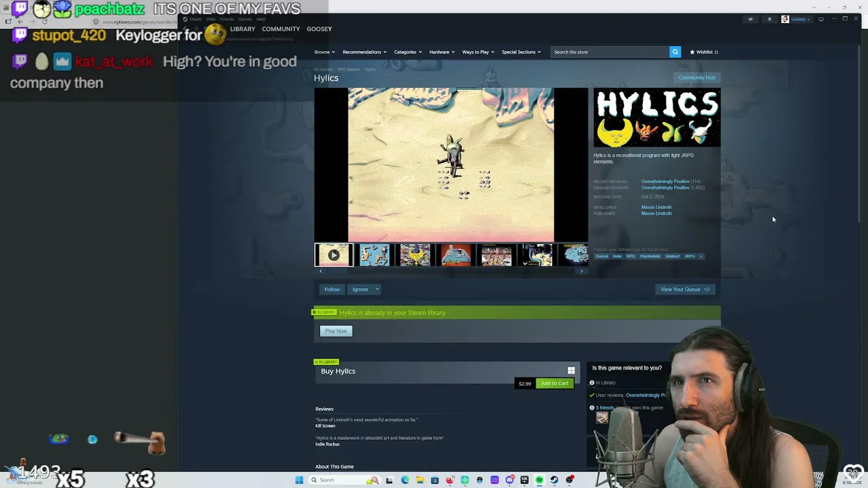Click the Mason Lindroth publisher link
Viewport: 868px width, 488px height.
pos(656,213)
